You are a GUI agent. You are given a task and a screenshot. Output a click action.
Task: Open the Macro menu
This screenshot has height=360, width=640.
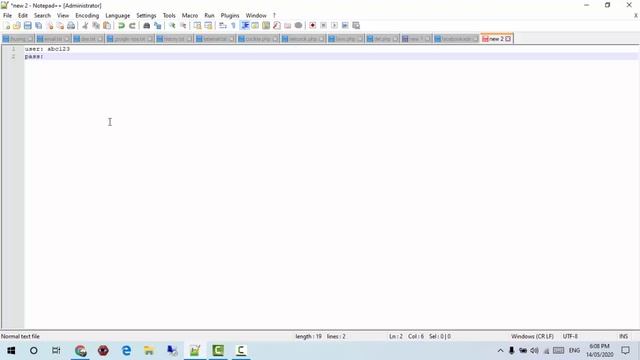point(190,16)
